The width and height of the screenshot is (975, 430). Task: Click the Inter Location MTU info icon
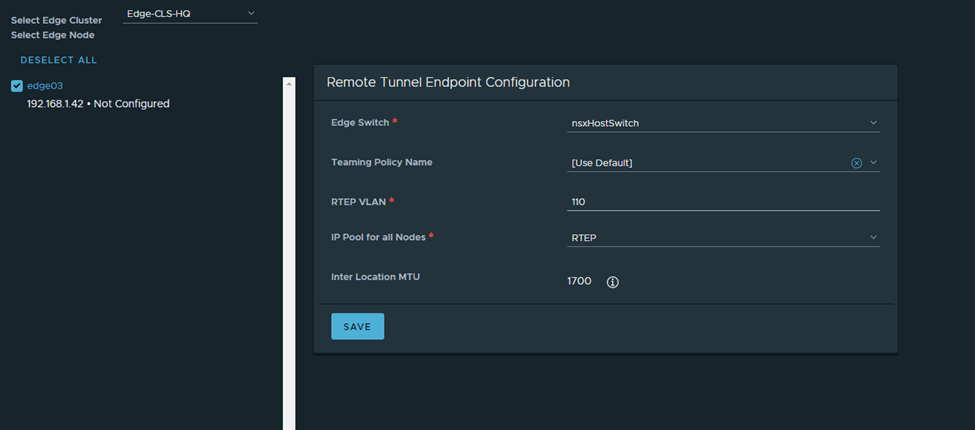point(613,282)
